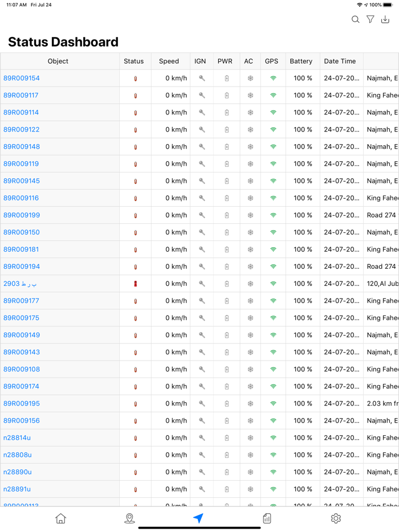Click AC snowflake icon for n28808u

(x=250, y=455)
